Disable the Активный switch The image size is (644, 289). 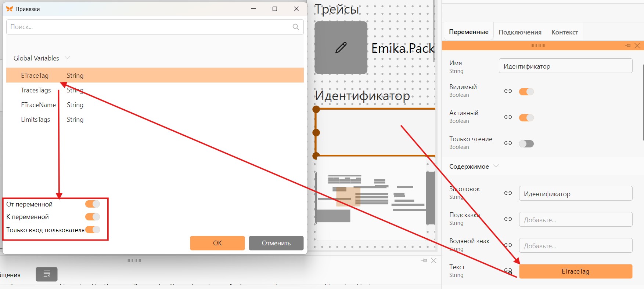pyautogui.click(x=526, y=117)
